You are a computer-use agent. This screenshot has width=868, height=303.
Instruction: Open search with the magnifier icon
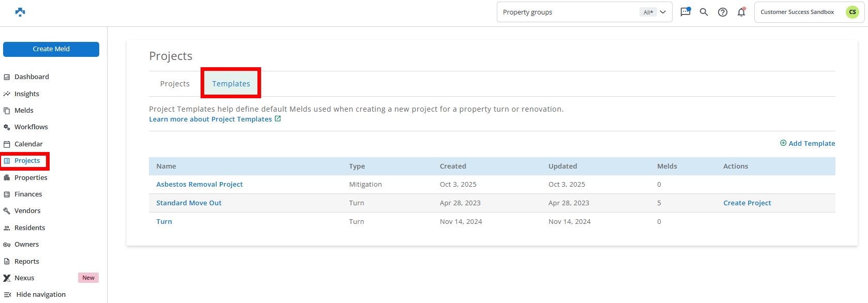pyautogui.click(x=704, y=12)
